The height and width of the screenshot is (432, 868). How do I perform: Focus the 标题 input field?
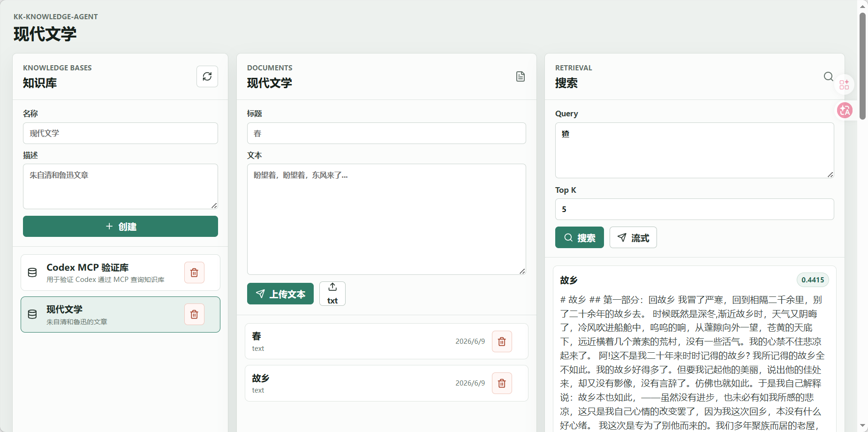[386, 133]
